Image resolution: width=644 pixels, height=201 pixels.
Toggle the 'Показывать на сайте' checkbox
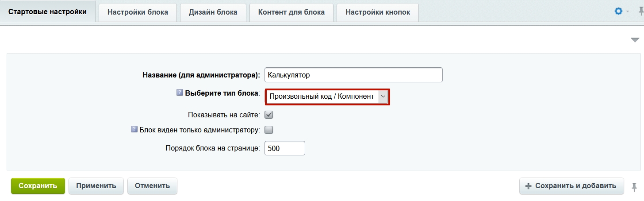click(x=268, y=115)
